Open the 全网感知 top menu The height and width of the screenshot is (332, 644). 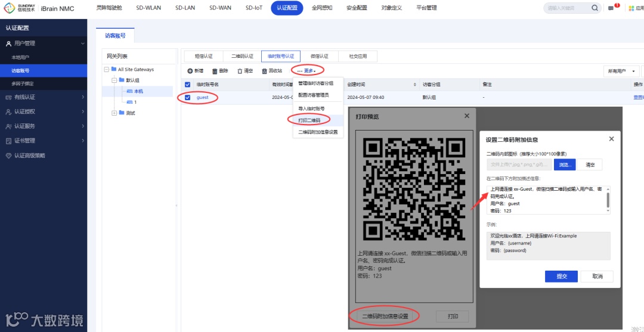click(322, 8)
